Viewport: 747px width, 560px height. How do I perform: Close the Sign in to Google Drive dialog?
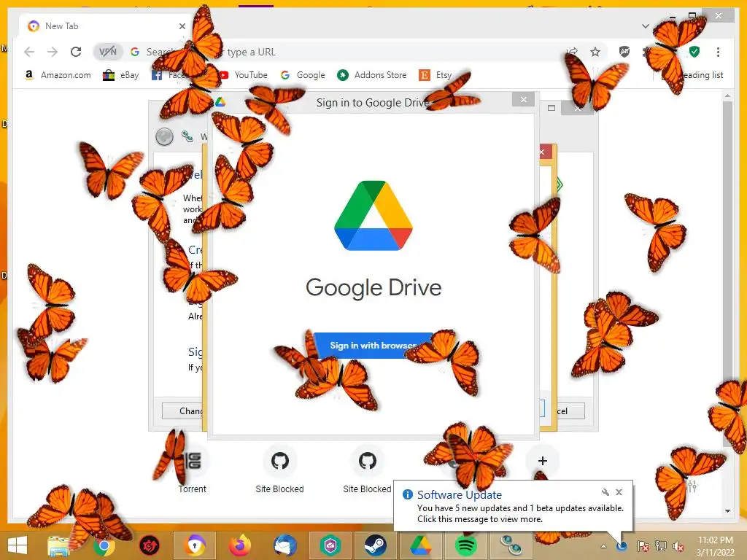(524, 99)
